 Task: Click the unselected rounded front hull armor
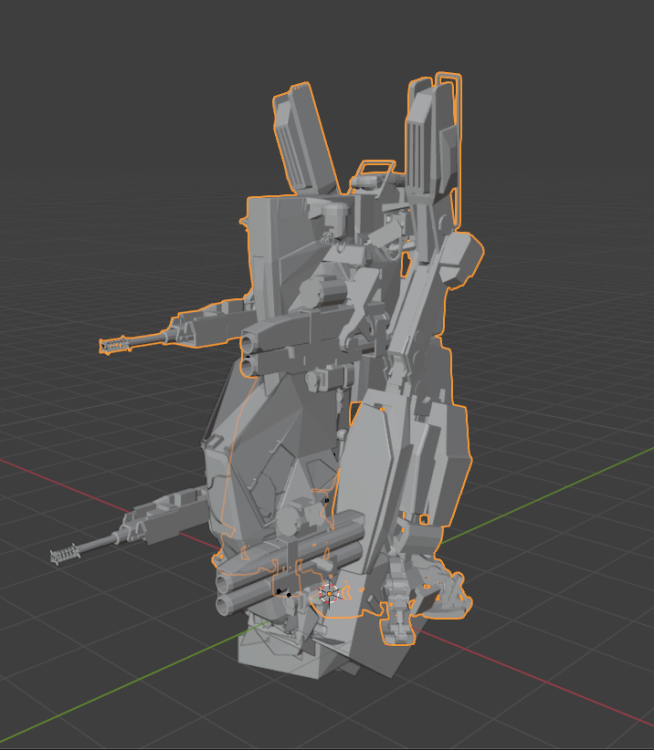coord(258,459)
